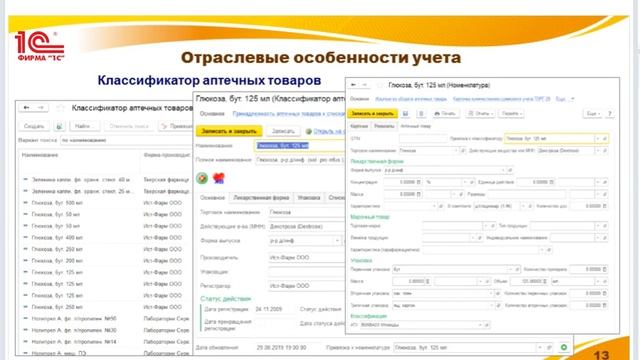
Task: Go back in the Номенклатура window
Action: [353, 85]
